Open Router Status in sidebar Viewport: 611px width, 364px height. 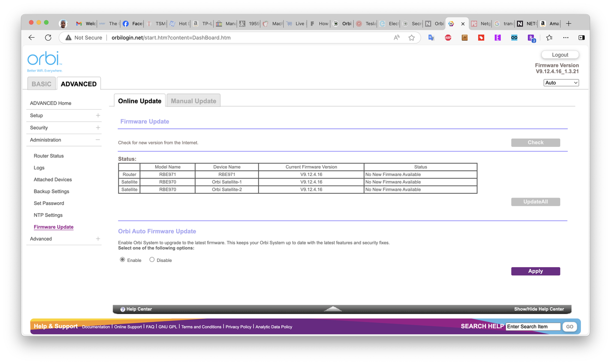pos(49,156)
